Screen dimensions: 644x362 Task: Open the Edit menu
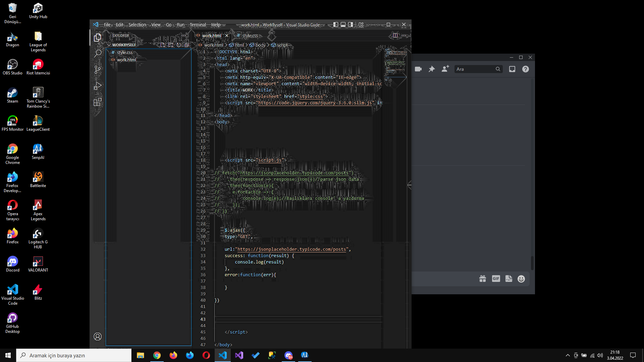coord(119,24)
